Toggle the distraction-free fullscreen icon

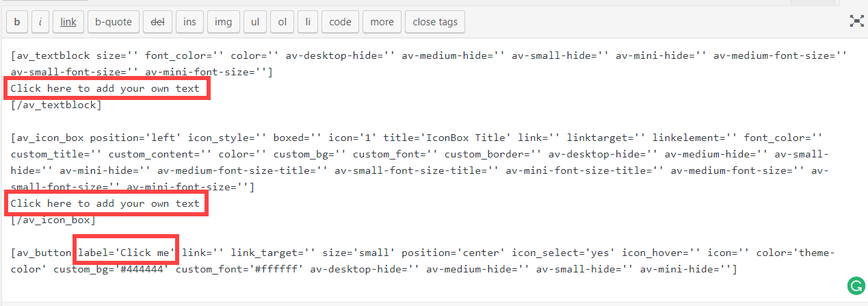click(856, 21)
